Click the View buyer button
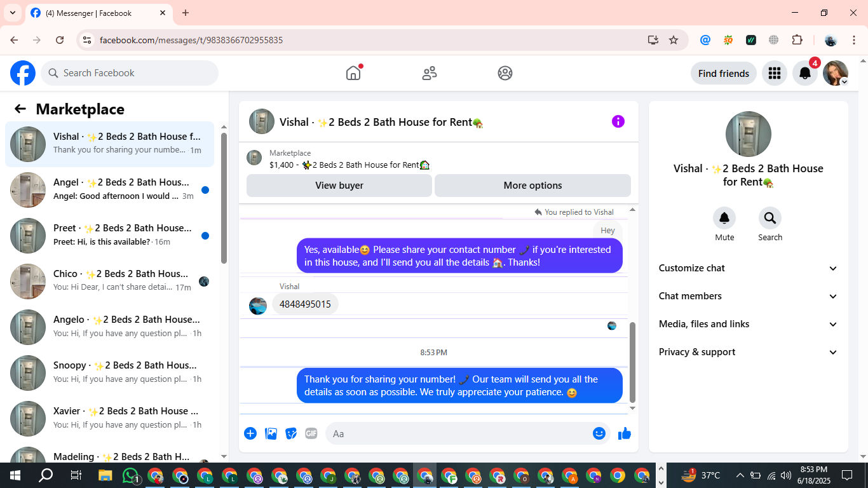 pos(339,186)
